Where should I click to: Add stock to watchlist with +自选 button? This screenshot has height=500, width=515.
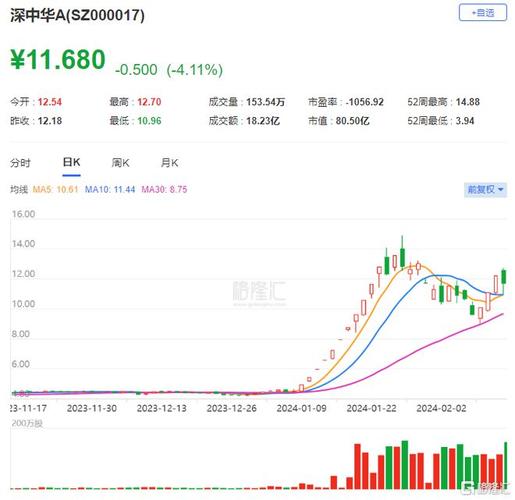483,13
